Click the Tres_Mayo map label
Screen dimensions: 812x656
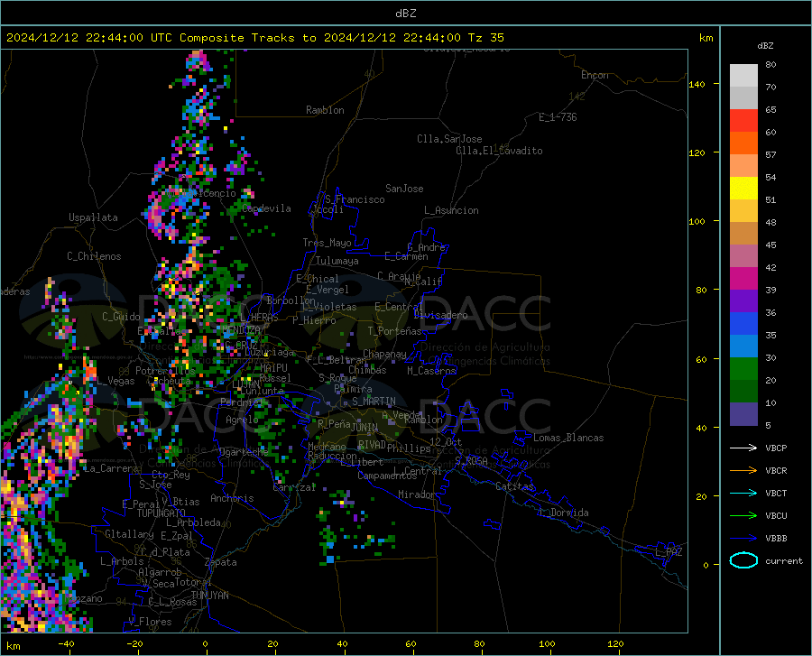point(327,243)
